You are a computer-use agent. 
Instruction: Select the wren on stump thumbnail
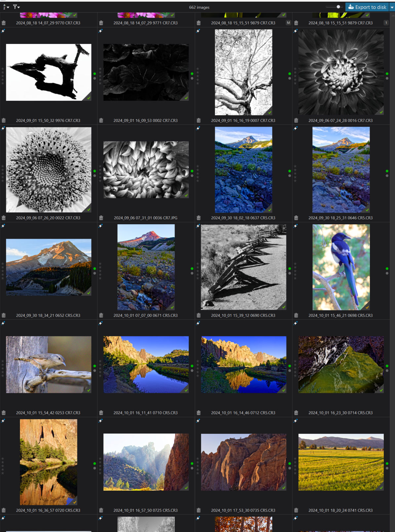[x=49, y=364]
